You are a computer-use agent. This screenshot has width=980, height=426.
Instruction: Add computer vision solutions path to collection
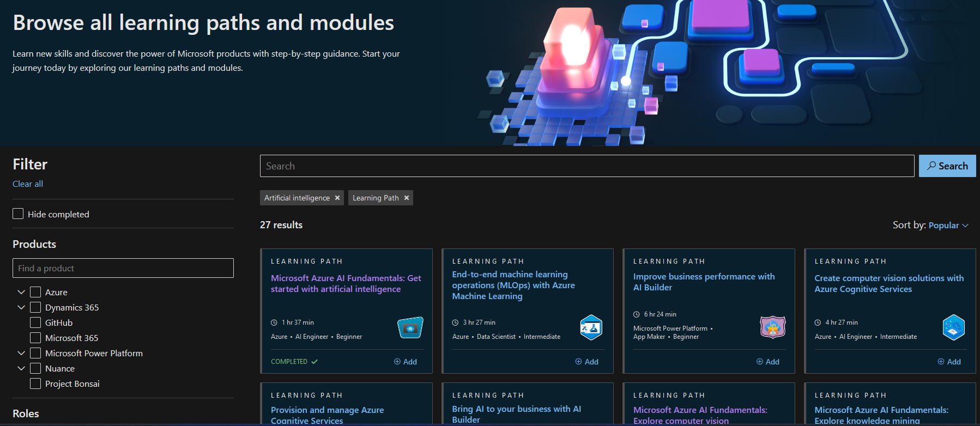click(x=949, y=362)
